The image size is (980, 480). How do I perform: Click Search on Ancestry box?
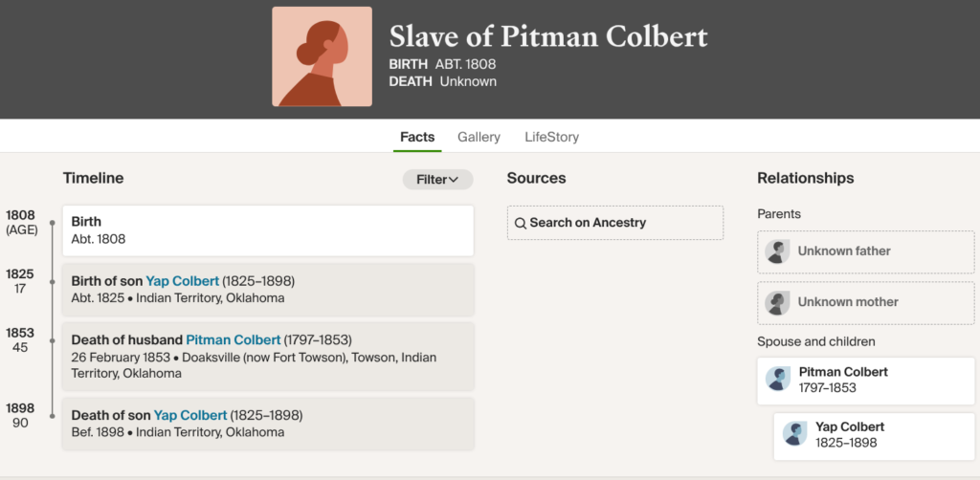pos(614,223)
